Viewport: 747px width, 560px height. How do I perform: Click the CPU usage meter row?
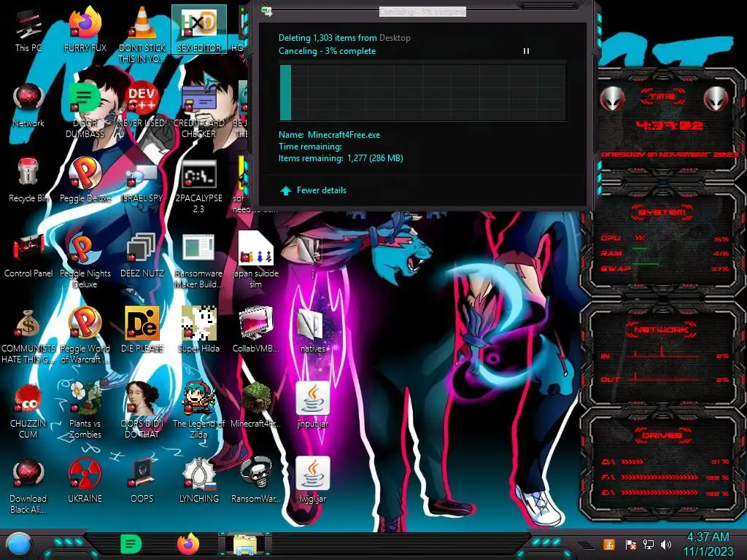[x=665, y=238]
